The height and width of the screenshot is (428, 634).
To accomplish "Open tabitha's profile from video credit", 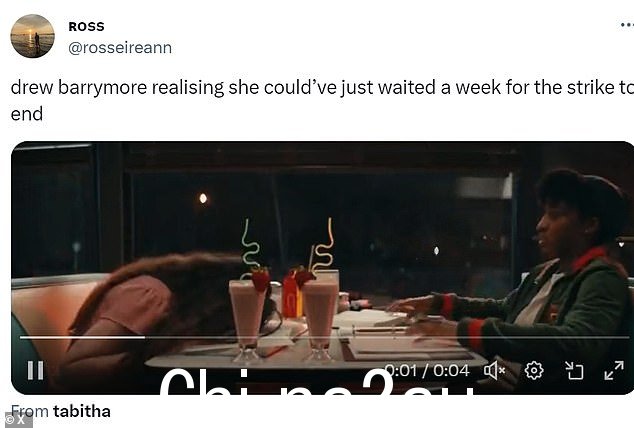I will click(x=82, y=411).
